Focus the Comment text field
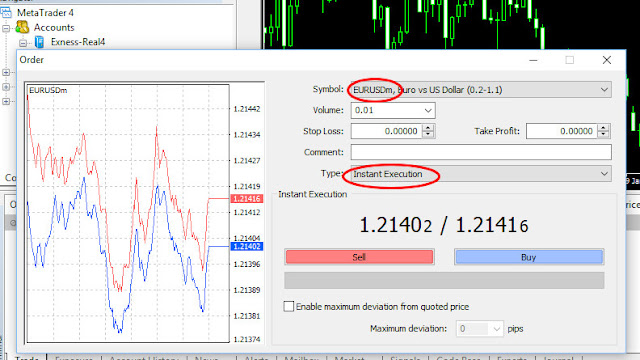640x360 pixels. (481, 152)
